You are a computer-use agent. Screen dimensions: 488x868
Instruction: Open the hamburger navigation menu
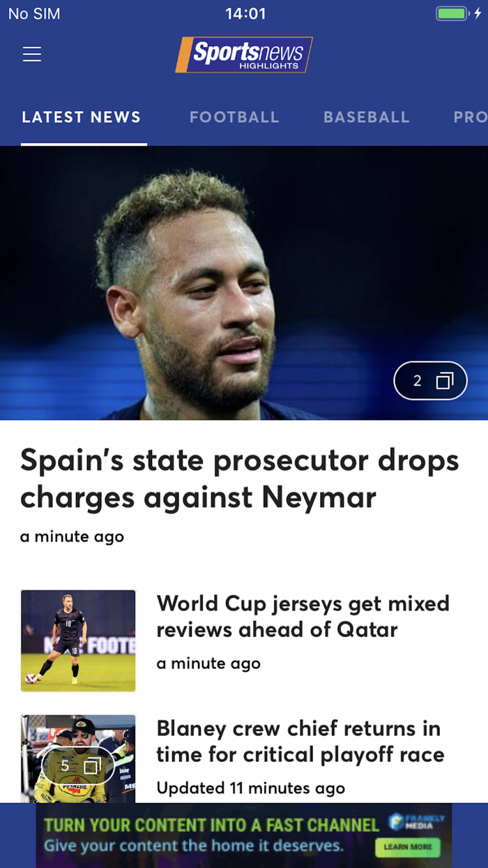point(31,54)
